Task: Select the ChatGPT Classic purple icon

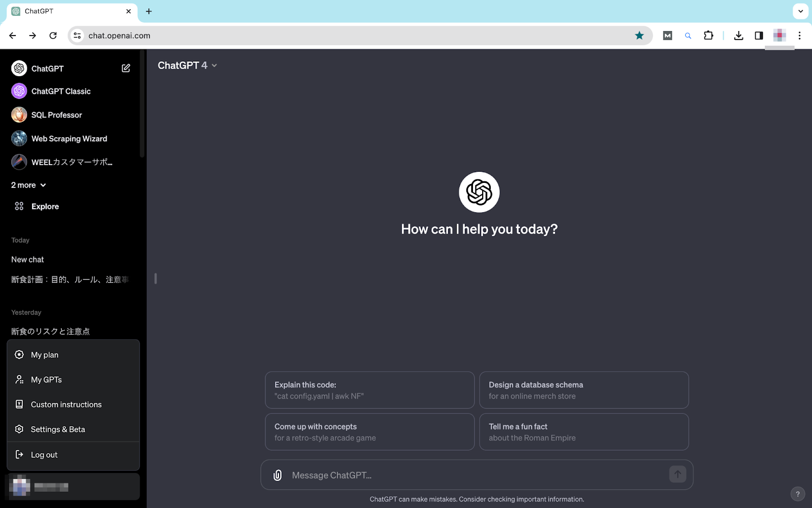Action: coord(19,91)
